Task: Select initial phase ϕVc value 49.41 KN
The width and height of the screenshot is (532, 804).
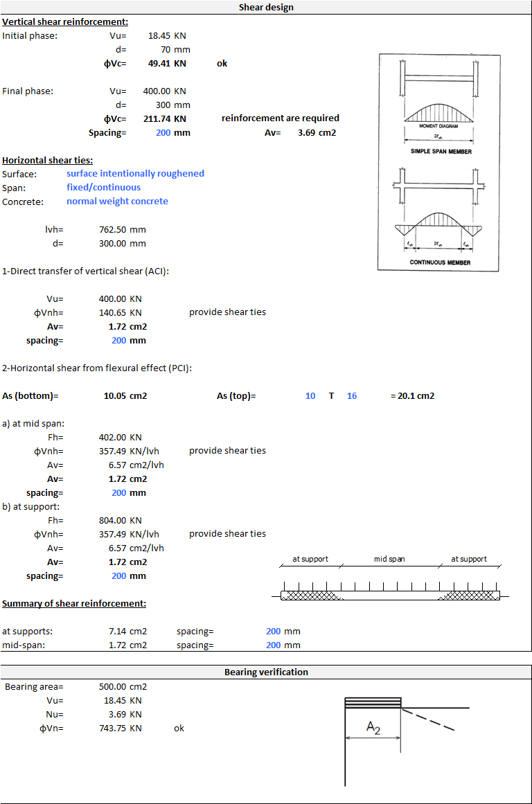Action: click(167, 64)
